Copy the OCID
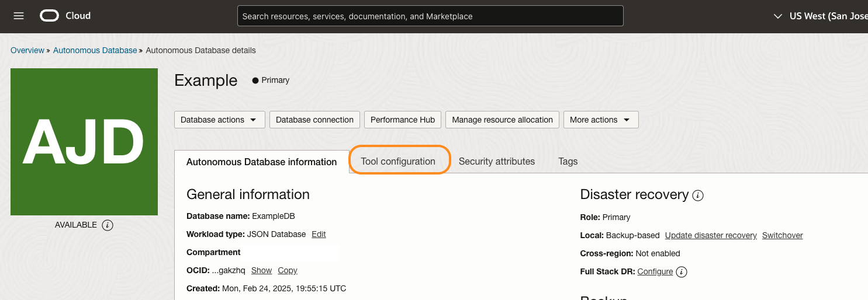The image size is (868, 300). [x=288, y=270]
